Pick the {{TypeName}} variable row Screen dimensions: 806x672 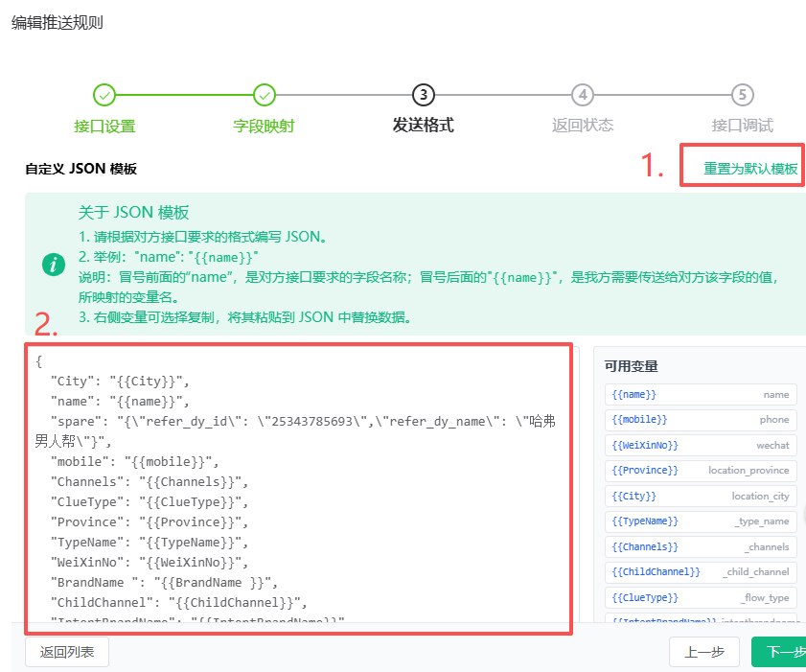click(x=701, y=521)
